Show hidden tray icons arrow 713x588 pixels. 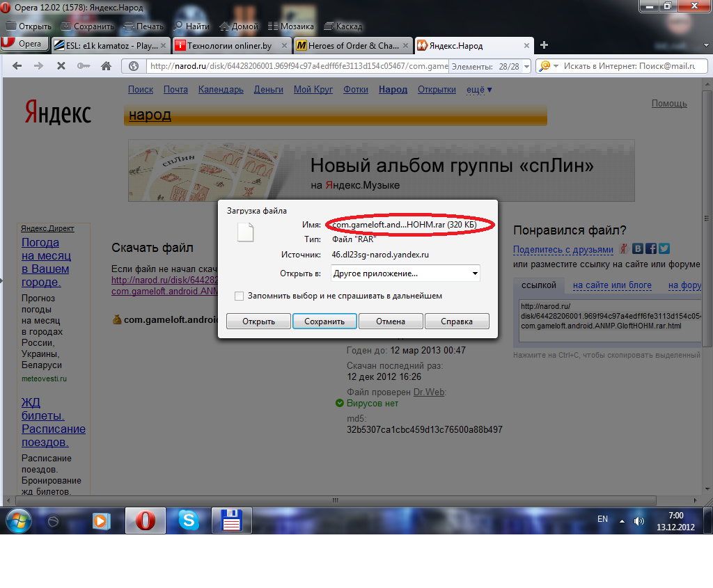click(622, 521)
